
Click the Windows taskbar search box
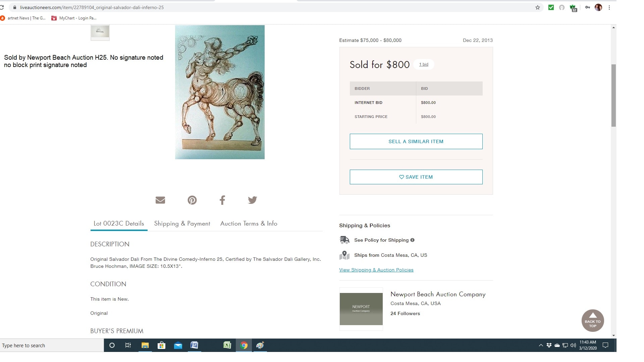point(52,345)
